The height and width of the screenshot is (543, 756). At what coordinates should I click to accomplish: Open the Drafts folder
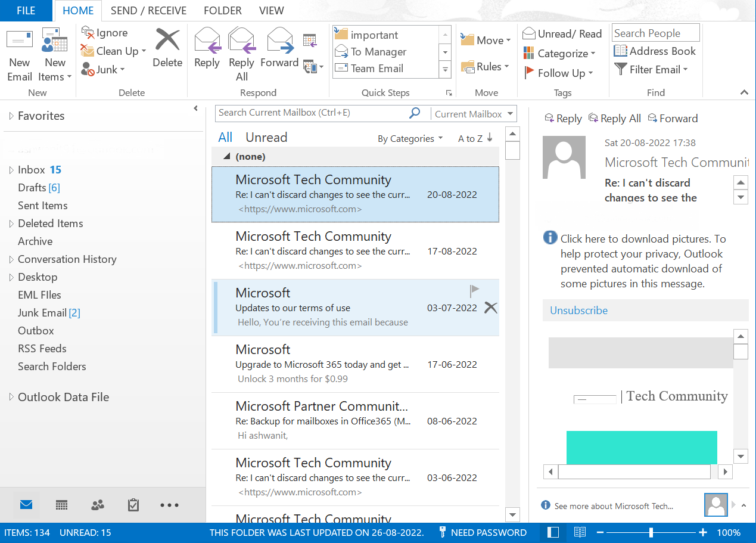pyautogui.click(x=39, y=188)
